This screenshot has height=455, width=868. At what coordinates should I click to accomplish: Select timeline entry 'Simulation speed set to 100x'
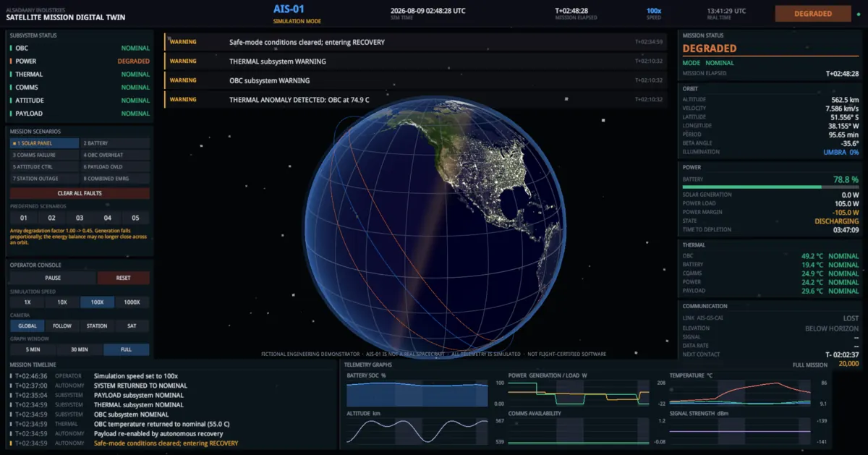[x=136, y=376]
